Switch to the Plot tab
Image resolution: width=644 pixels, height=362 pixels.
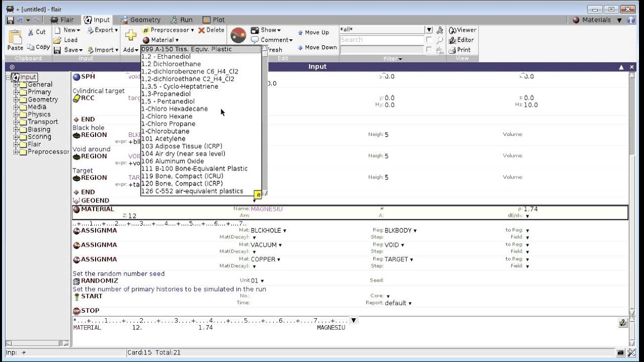214,20
